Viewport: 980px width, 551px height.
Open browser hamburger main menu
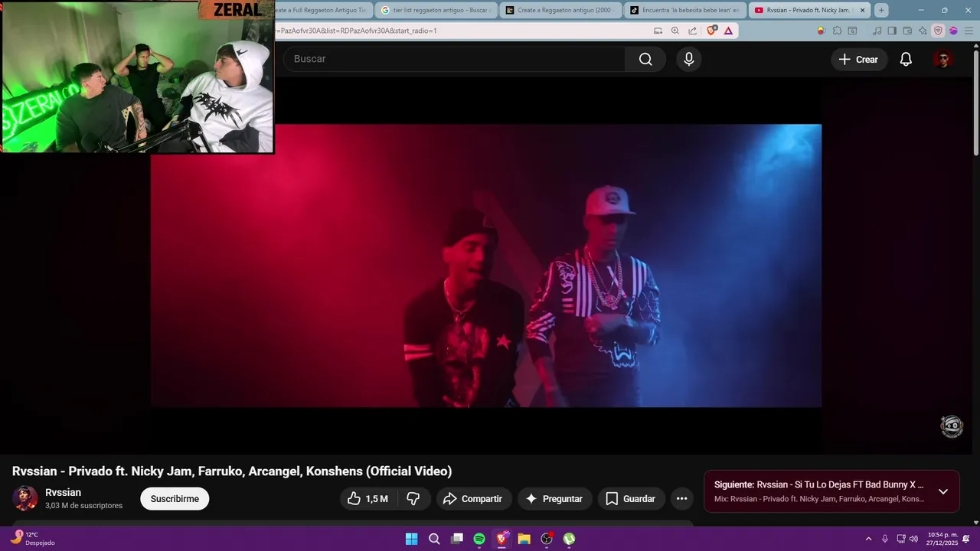pyautogui.click(x=969, y=31)
